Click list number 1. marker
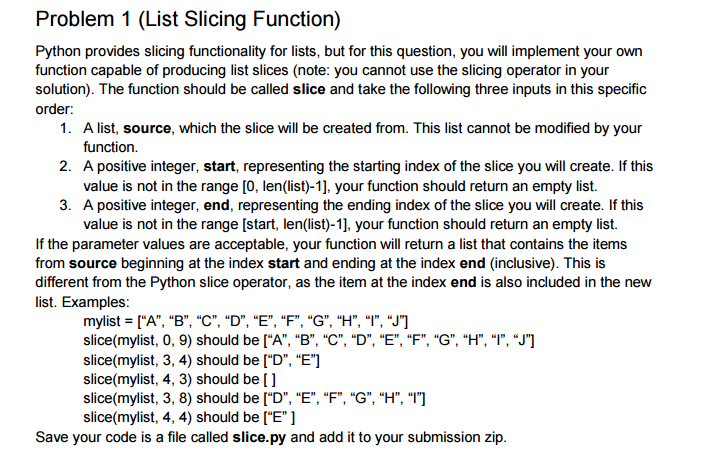The image size is (703, 453). pyautogui.click(x=65, y=128)
